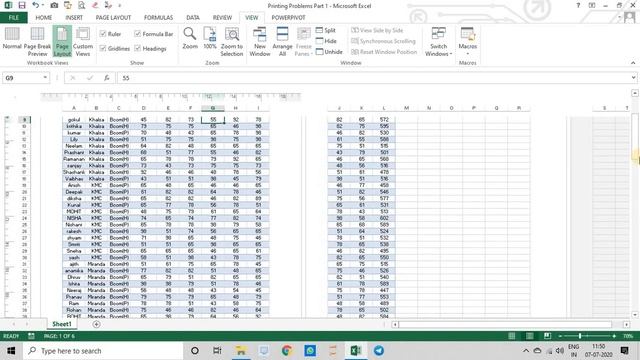640x360 pixels.
Task: Open Customize Quick Access Toolbar dropdown
Action: [x=120, y=5]
